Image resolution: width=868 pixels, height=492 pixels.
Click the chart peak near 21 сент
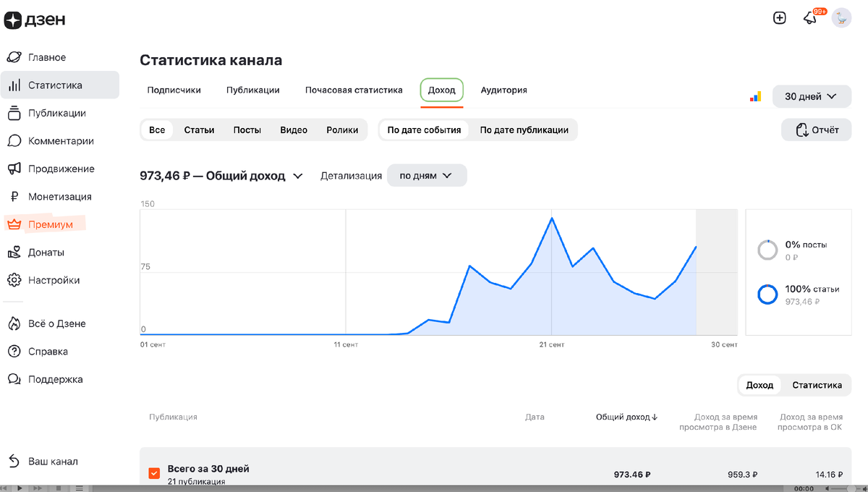click(552, 217)
